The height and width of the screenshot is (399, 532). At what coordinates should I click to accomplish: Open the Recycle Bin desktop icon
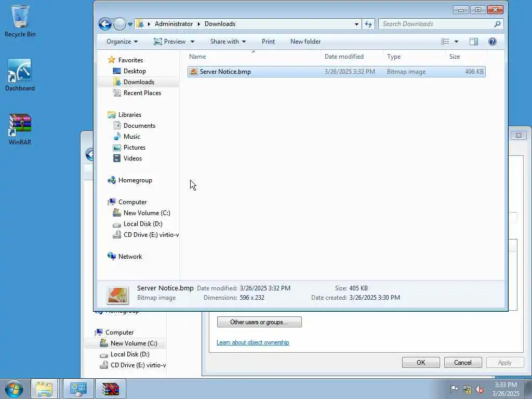[20, 21]
